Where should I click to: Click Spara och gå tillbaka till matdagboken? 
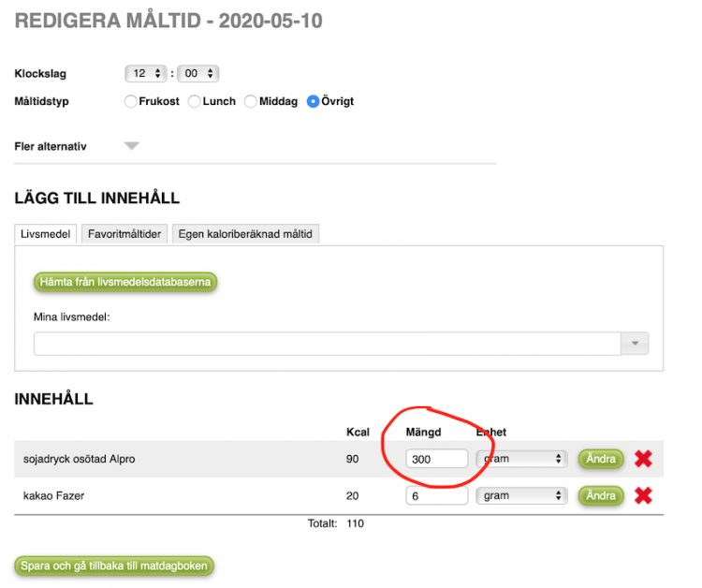tap(114, 566)
